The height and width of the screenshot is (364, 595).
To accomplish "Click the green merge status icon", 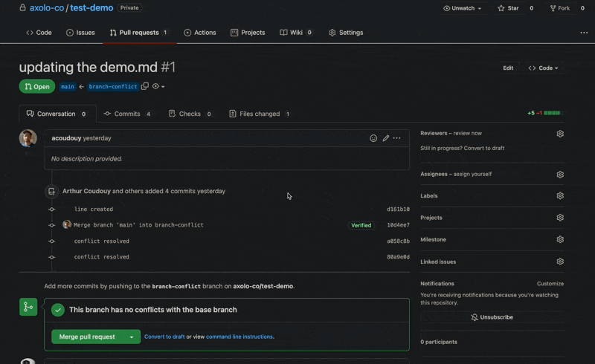I will coord(28,307).
